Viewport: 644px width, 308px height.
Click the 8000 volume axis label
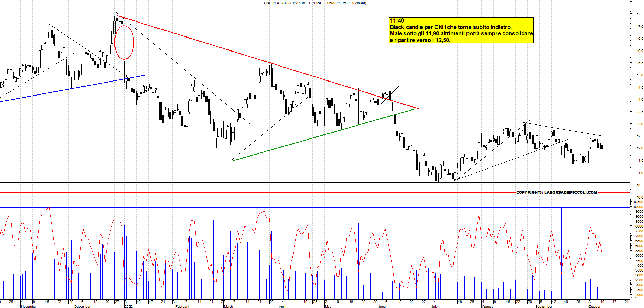[639, 226]
